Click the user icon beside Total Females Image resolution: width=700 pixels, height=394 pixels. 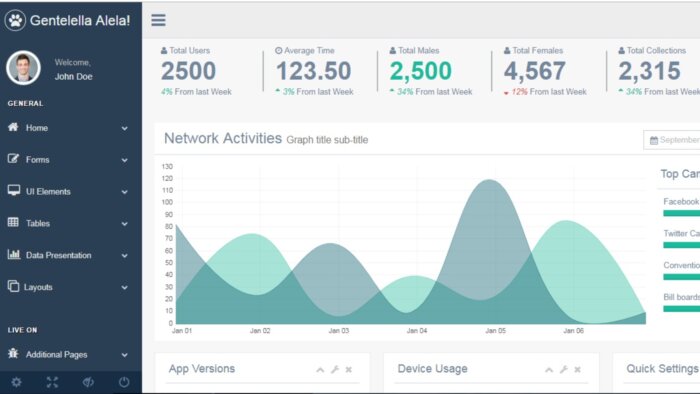click(x=507, y=51)
